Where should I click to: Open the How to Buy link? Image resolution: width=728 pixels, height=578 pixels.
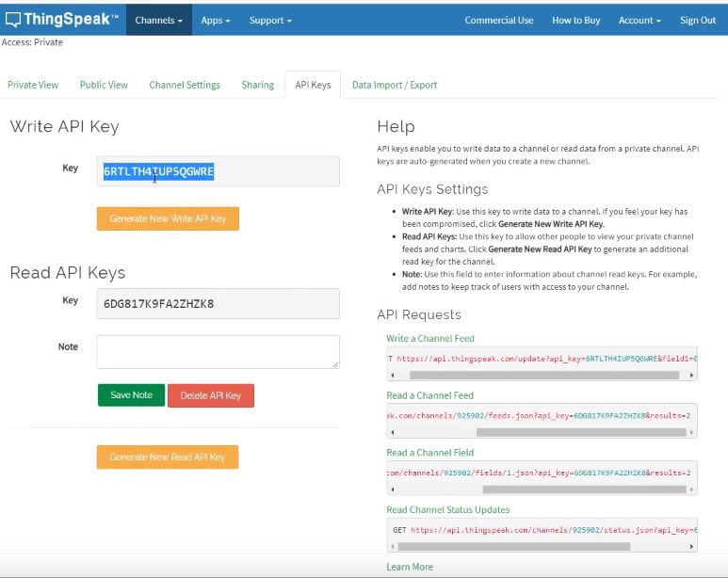pos(575,20)
